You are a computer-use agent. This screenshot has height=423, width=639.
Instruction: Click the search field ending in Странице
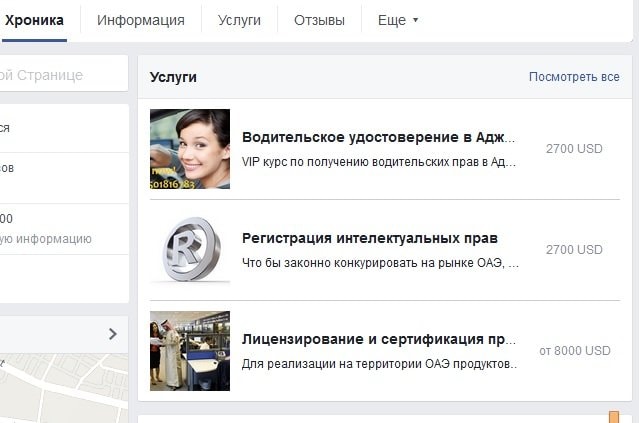(x=64, y=75)
